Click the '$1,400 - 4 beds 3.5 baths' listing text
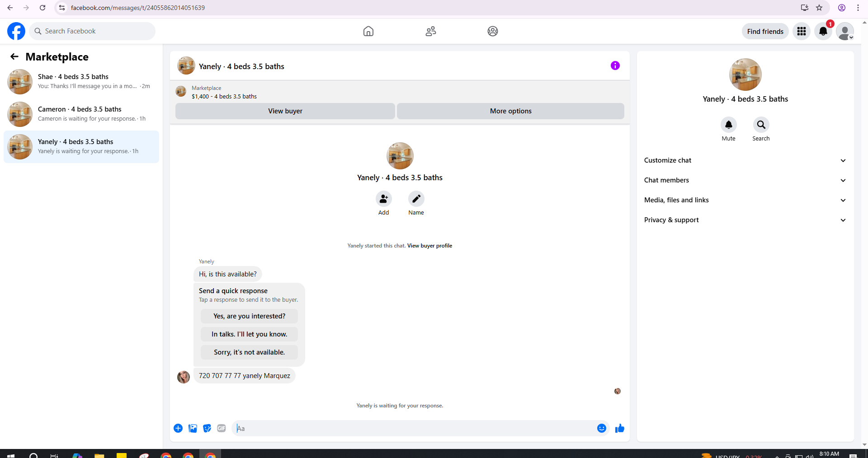This screenshot has height=458, width=868. [224, 96]
